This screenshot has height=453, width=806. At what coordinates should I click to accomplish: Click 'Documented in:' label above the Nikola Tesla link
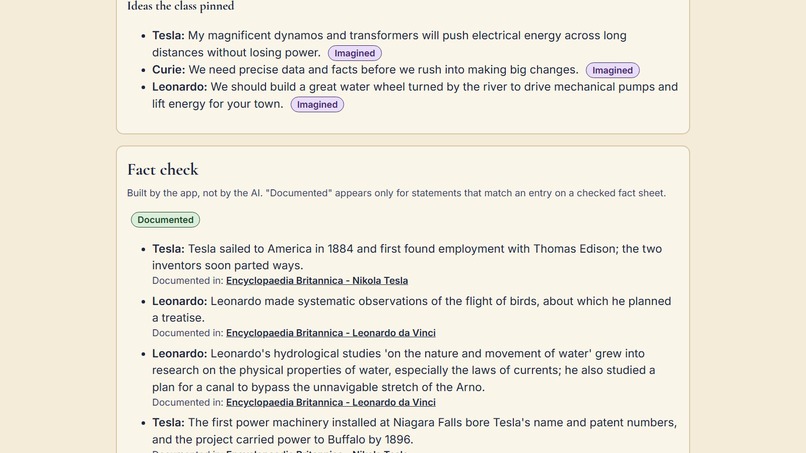pyautogui.click(x=188, y=281)
